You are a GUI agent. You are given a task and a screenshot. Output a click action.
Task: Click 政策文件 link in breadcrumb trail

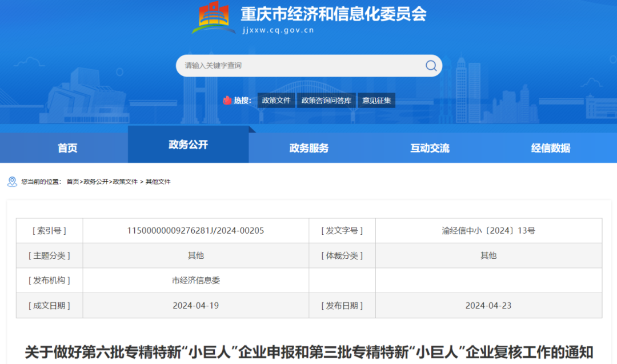(125, 182)
